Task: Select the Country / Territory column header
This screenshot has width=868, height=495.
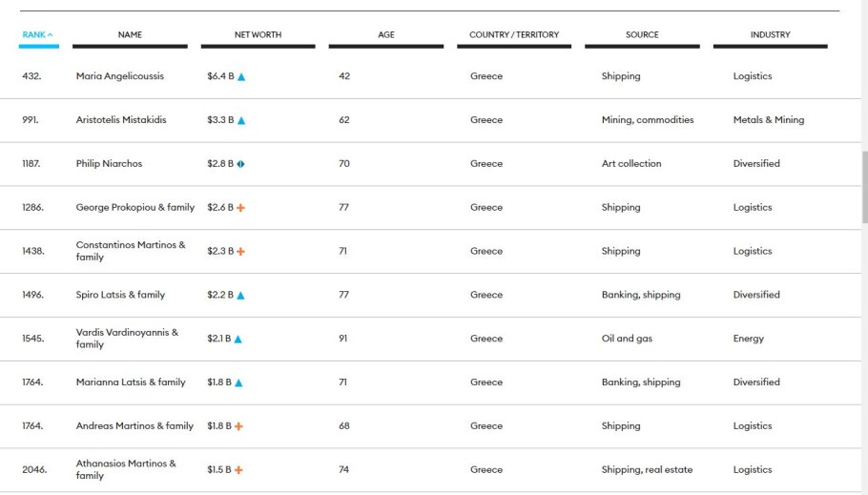Action: [514, 35]
